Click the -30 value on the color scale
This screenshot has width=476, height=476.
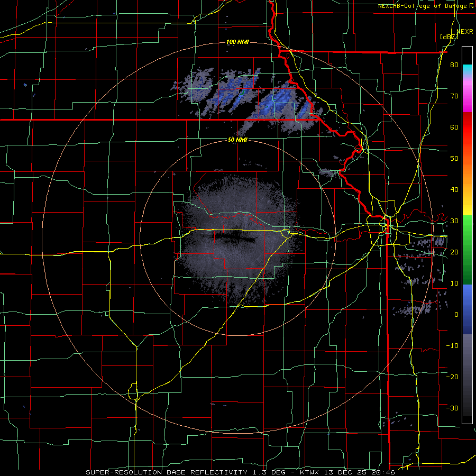[452, 408]
